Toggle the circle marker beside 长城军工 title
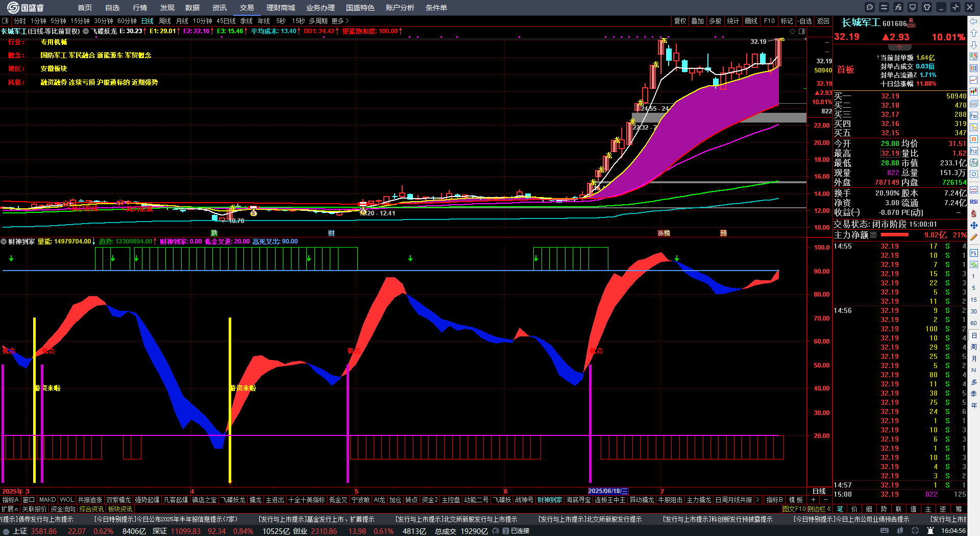Image resolution: width=980 pixels, height=536 pixels. 86,31
